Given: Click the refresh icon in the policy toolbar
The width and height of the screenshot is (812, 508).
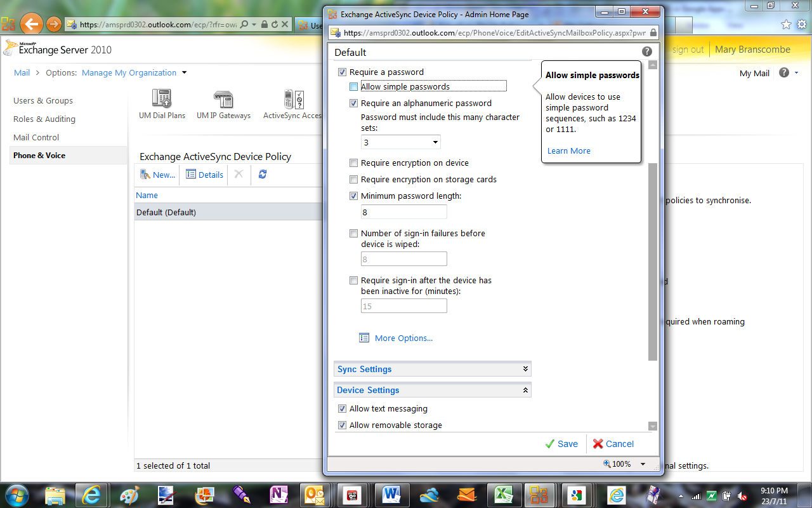Looking at the screenshot, I should [x=263, y=174].
